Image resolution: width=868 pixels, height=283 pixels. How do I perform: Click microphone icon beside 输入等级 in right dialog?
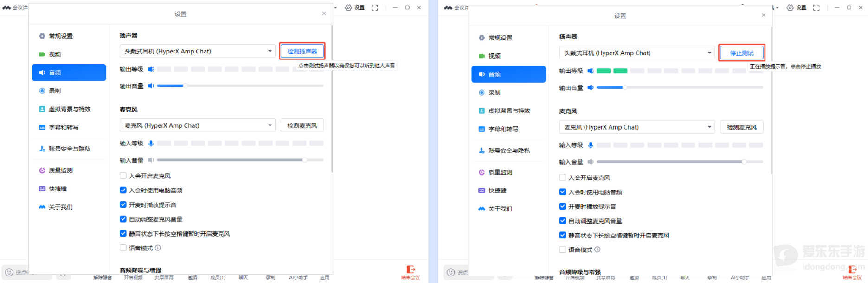pos(591,145)
